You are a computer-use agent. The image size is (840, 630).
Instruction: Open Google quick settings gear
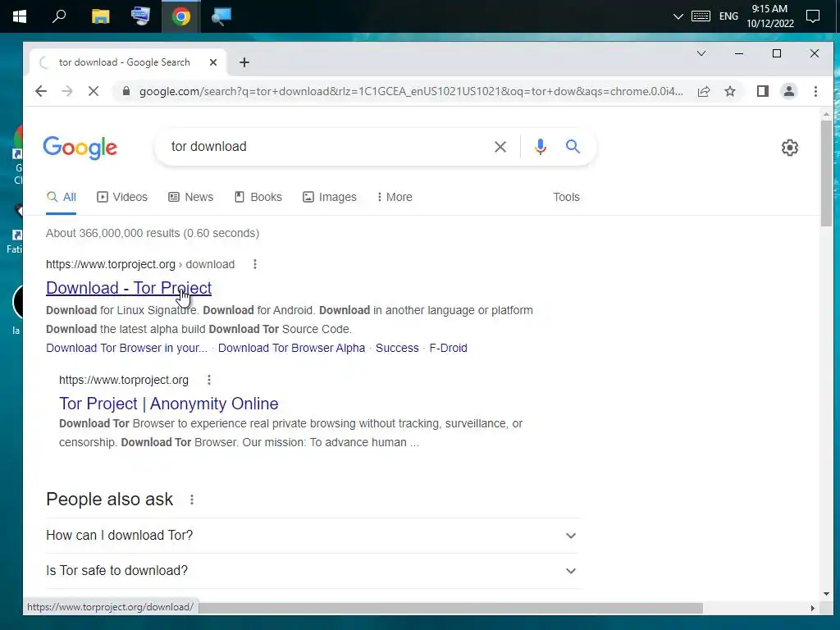(x=790, y=148)
